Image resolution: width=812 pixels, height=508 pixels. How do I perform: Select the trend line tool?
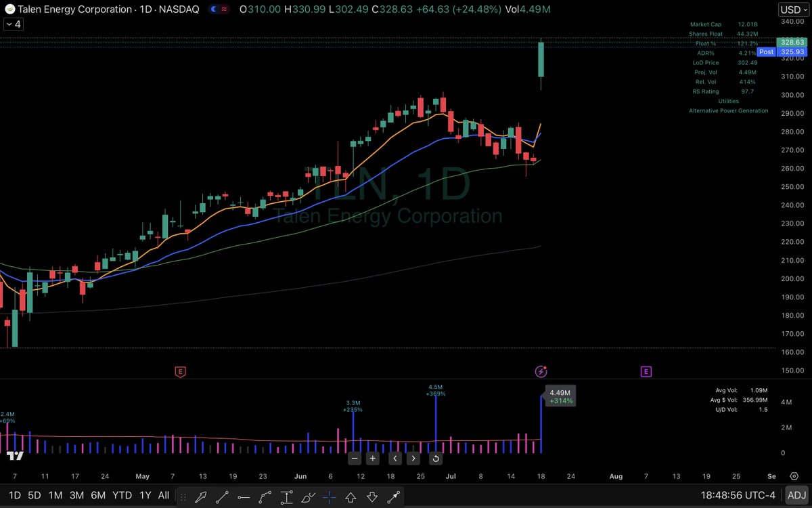(222, 497)
